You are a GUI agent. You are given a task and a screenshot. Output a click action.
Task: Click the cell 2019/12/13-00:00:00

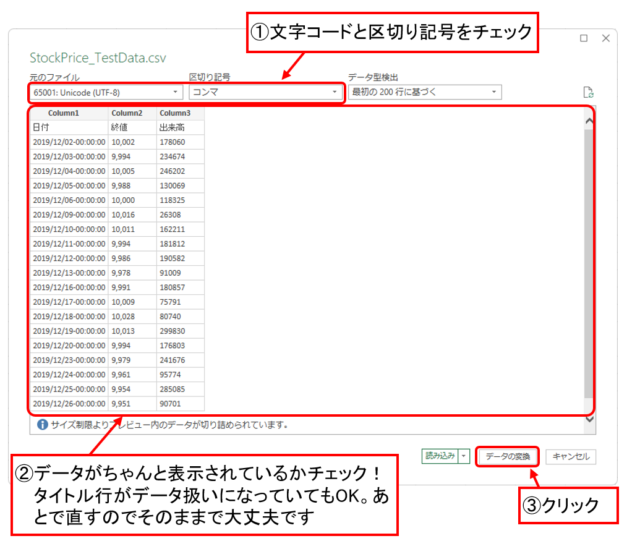[x=69, y=273]
